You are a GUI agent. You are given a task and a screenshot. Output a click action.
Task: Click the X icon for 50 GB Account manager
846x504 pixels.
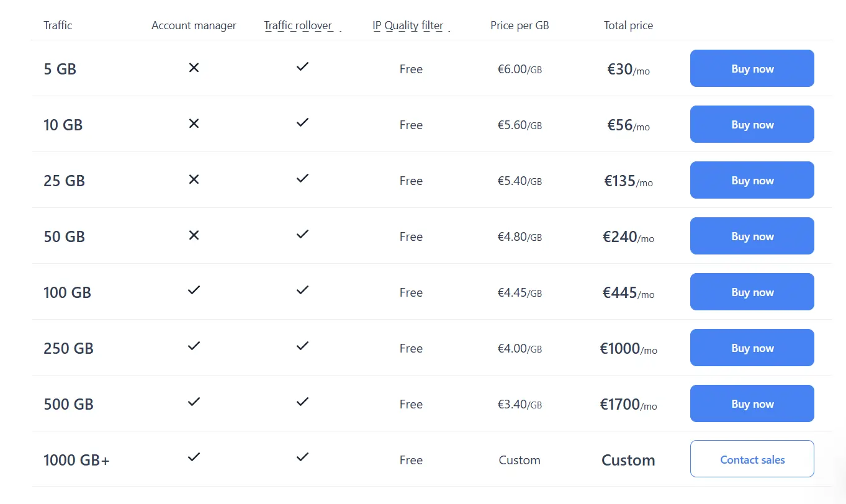[194, 235]
